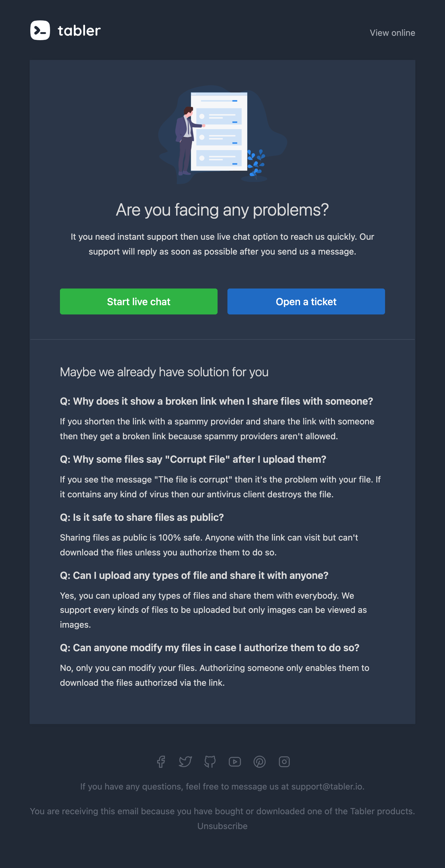
Task: Click the tabler wordmark text
Action: pyautogui.click(x=79, y=31)
